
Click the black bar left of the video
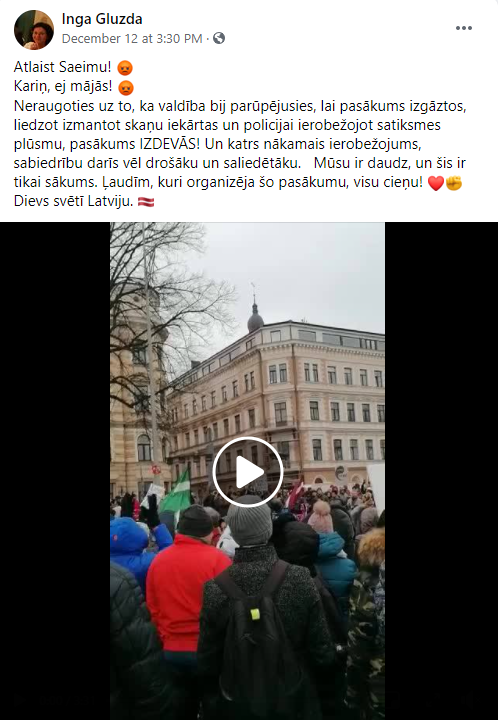pos(55,471)
